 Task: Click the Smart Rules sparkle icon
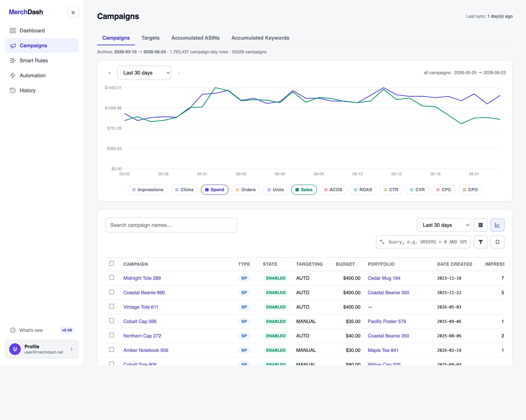(x=13, y=60)
